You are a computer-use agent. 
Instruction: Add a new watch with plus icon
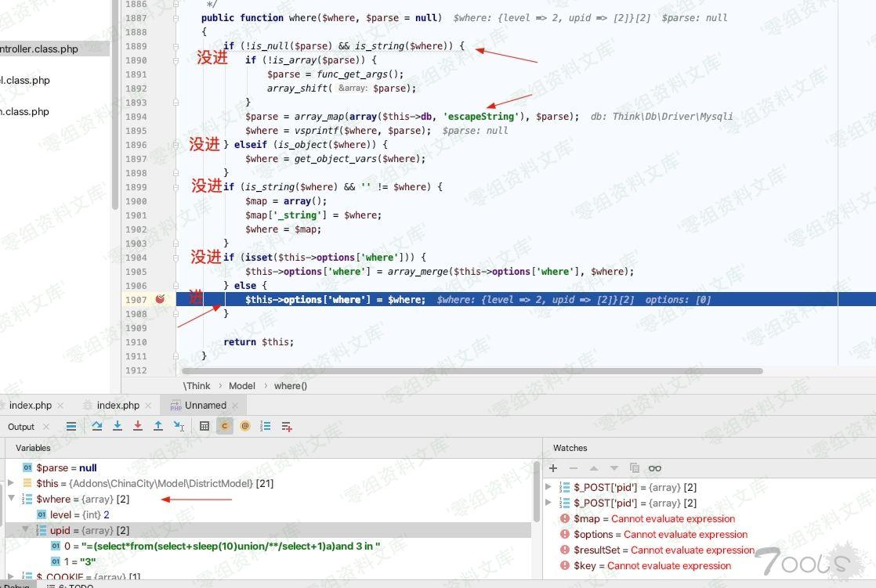click(x=553, y=468)
